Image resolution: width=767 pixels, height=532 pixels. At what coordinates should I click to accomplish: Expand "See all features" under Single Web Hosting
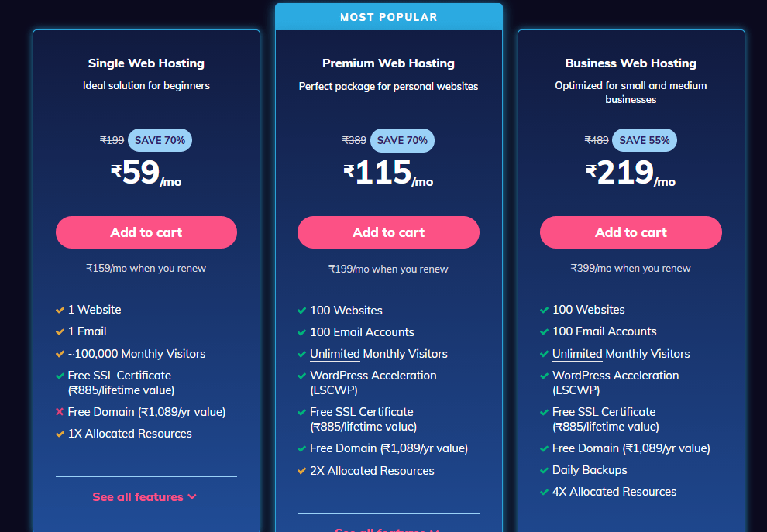(x=146, y=496)
